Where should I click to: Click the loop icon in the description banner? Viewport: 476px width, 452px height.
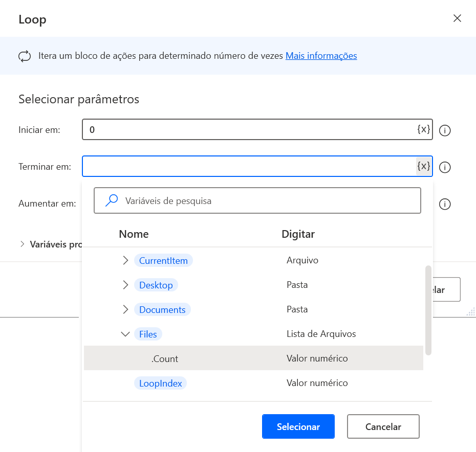point(24,56)
